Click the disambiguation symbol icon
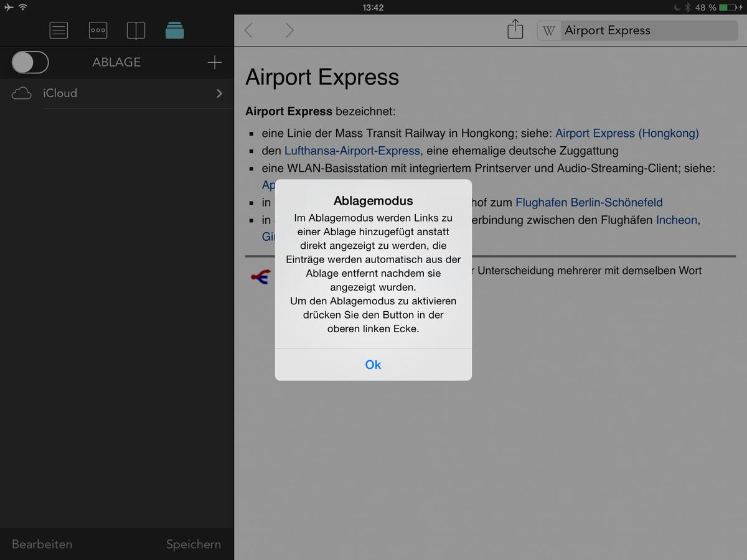 coord(260,278)
